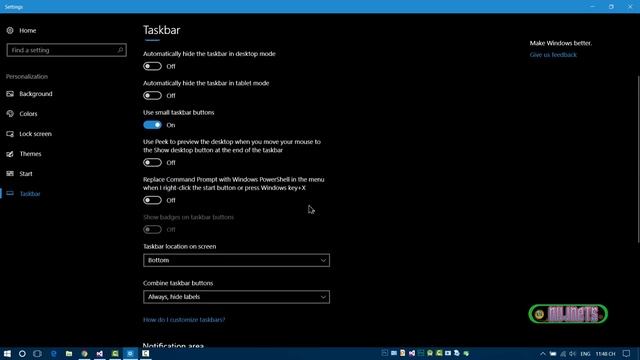
Task: Click the Taskbar page heading
Action: point(162,30)
